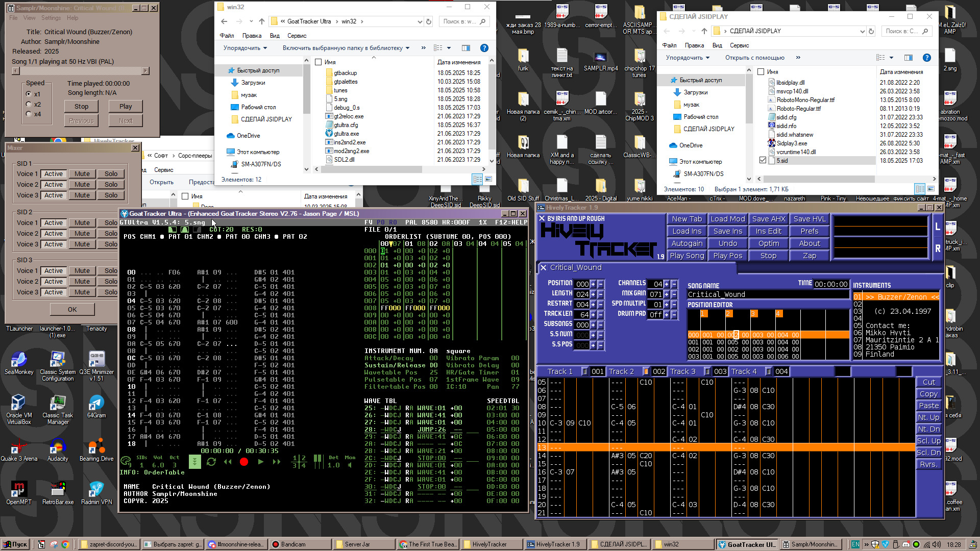Toggle the loop icon in GoatTracker
This screenshot has width=980, height=551.
click(x=211, y=462)
